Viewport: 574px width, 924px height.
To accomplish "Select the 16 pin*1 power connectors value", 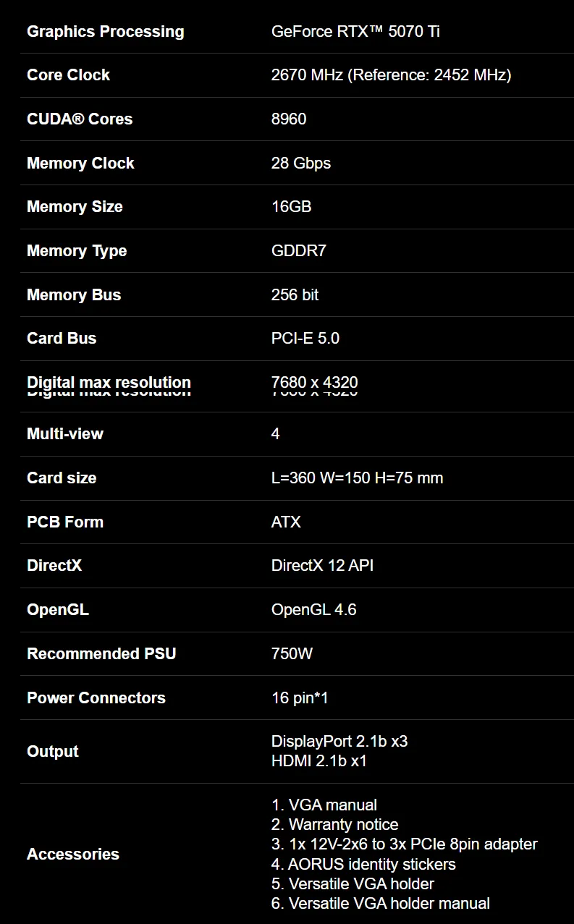I will 300,698.
